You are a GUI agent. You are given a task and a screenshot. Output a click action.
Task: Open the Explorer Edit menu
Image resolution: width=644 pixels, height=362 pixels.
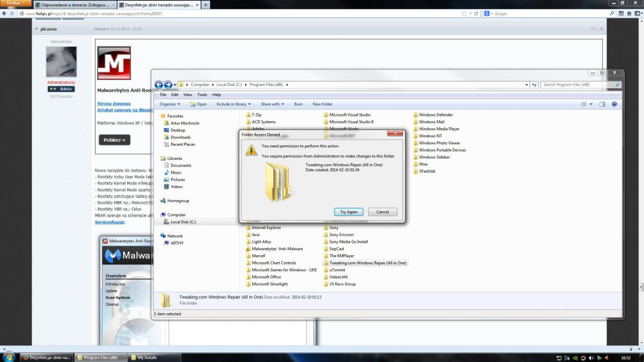(175, 95)
